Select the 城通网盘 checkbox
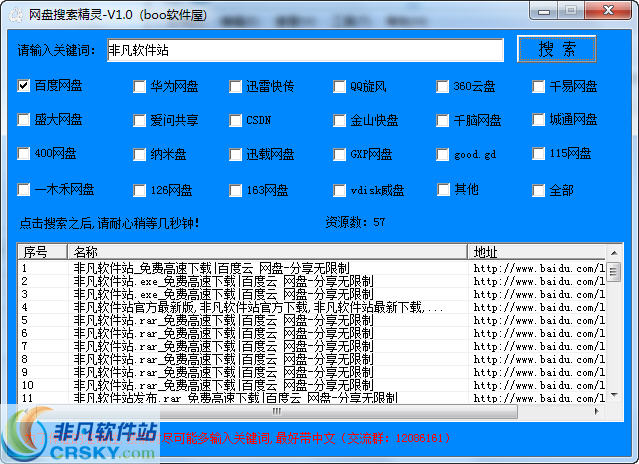The image size is (639, 464). coord(538,120)
